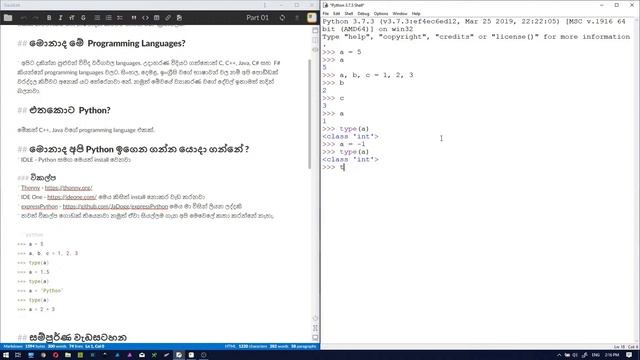Open Task View on the taskbar
640x360 pixels.
coord(18,355)
